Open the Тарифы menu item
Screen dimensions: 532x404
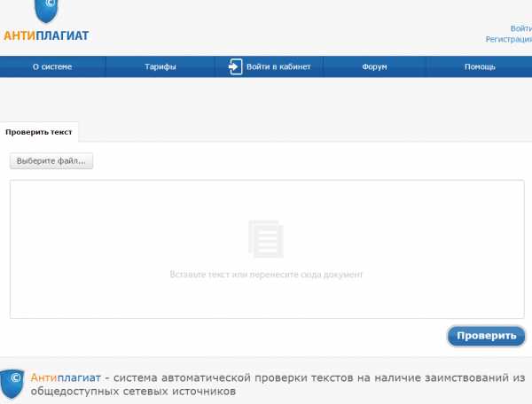(160, 66)
